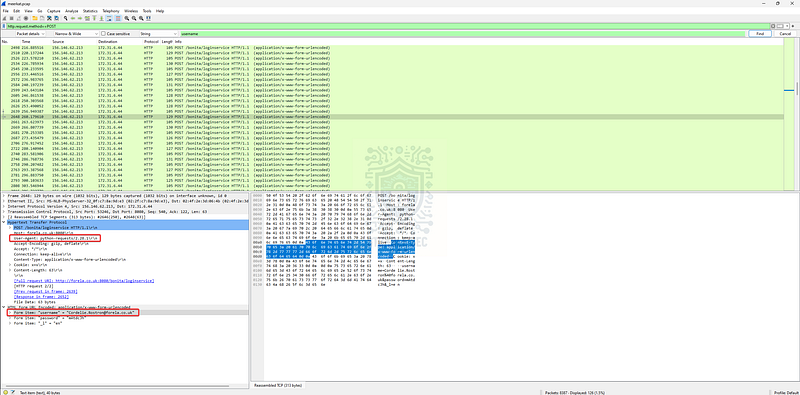800x395 pixels.
Task: Open a capture file
Action: pyautogui.click(x=35, y=18)
